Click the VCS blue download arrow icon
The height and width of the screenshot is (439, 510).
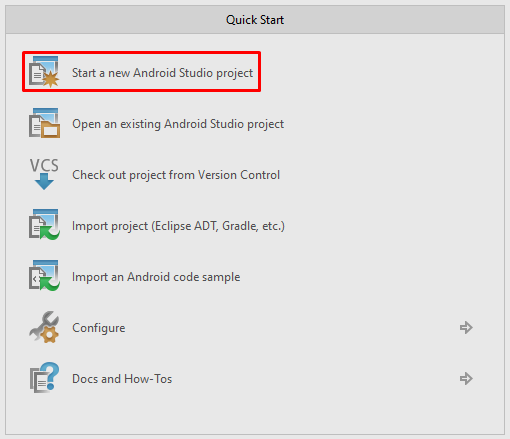44,182
